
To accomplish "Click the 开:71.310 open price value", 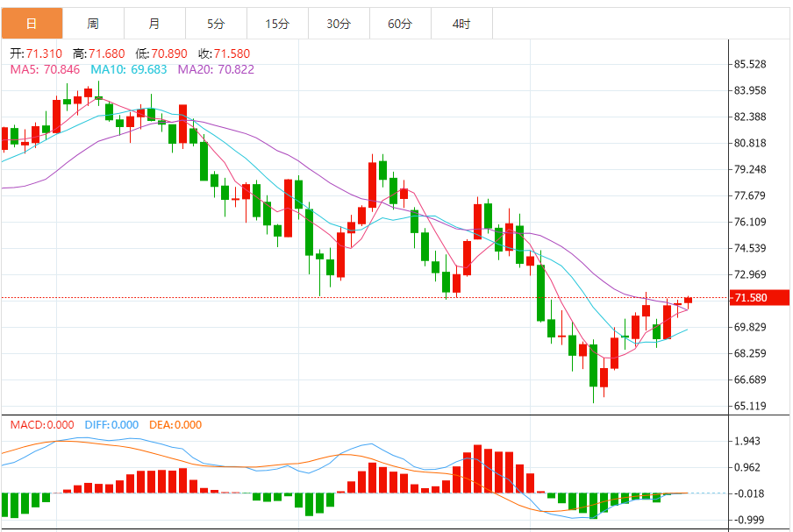I will (x=36, y=53).
